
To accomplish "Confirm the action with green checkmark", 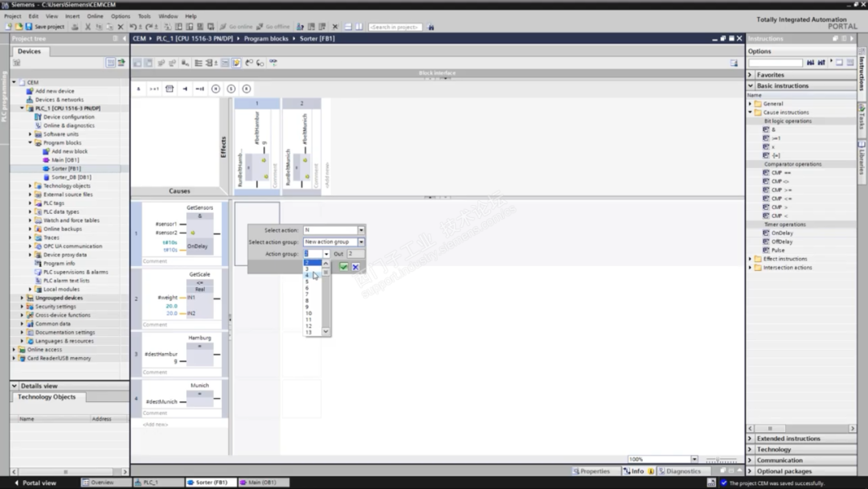I will click(344, 266).
